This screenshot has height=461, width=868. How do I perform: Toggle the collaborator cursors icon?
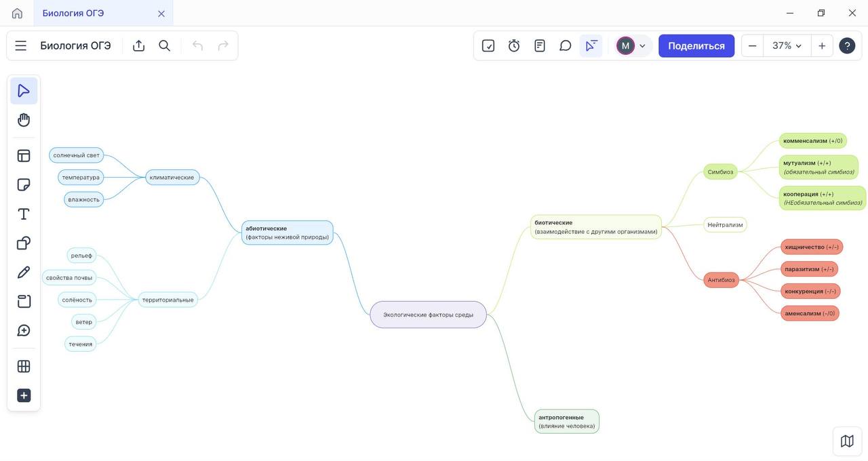(591, 45)
